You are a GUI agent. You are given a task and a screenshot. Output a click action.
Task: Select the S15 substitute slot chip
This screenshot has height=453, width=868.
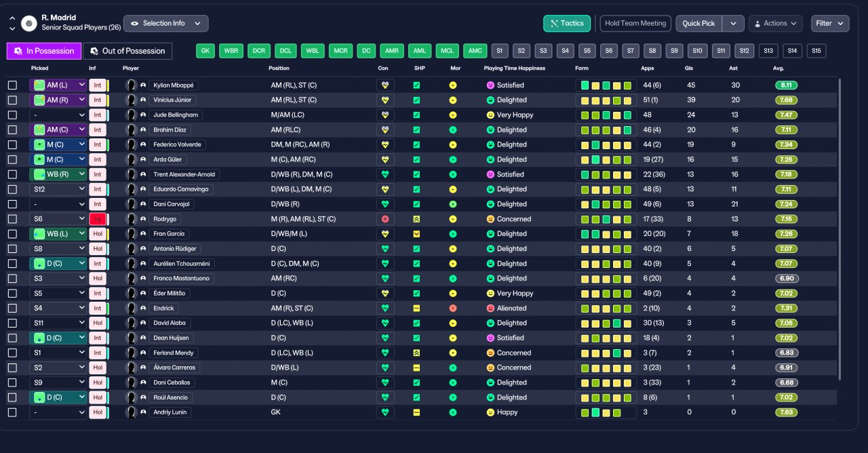pyautogui.click(x=816, y=51)
